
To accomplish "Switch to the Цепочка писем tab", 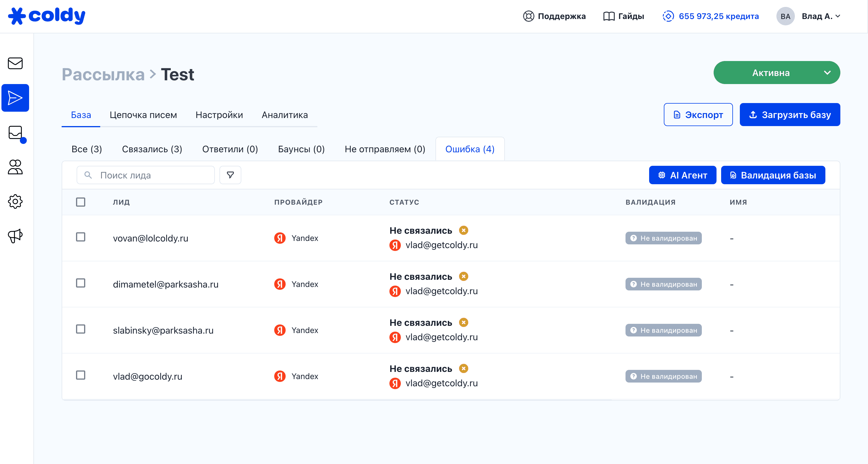I will coord(143,115).
